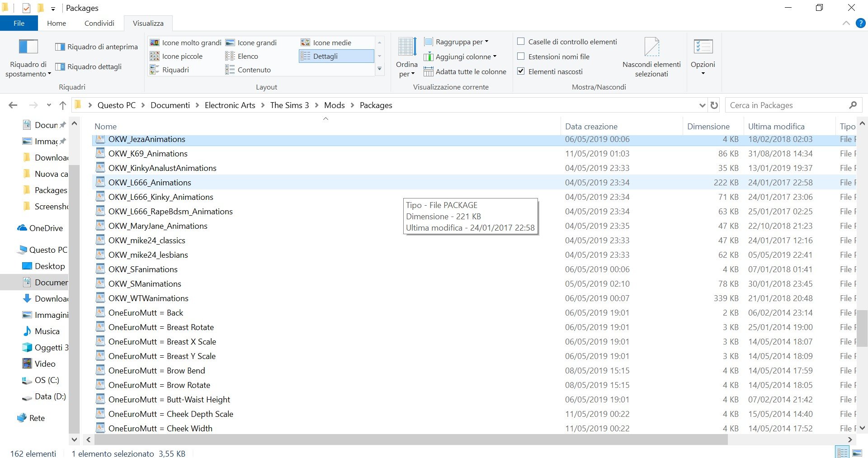Click the file list vertical scrollbar thumb

coord(863,328)
